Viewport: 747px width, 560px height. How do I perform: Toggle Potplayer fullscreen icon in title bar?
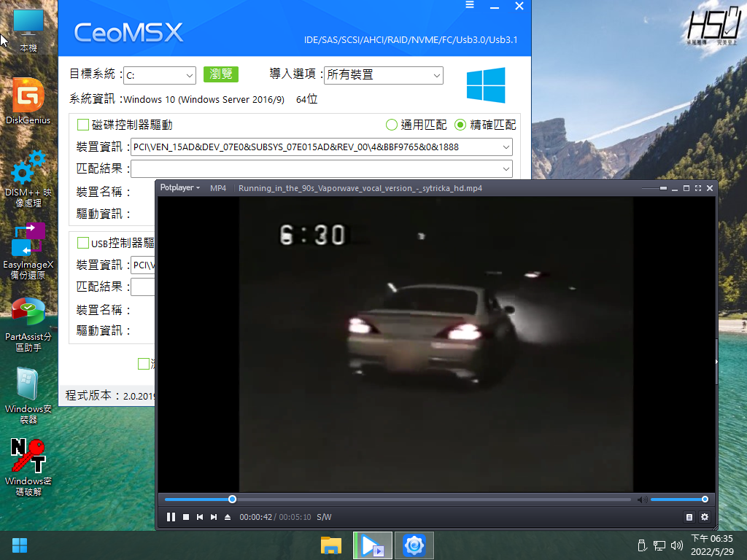pos(698,188)
